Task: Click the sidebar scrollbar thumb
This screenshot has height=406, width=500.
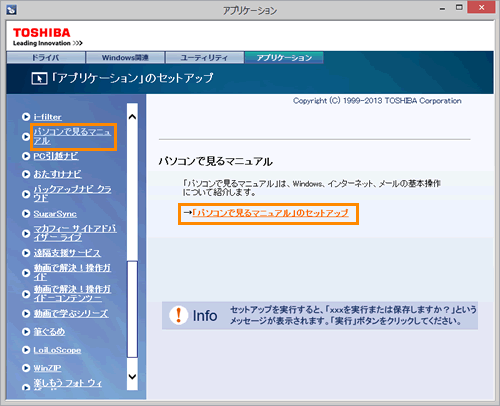Action: coord(132,309)
